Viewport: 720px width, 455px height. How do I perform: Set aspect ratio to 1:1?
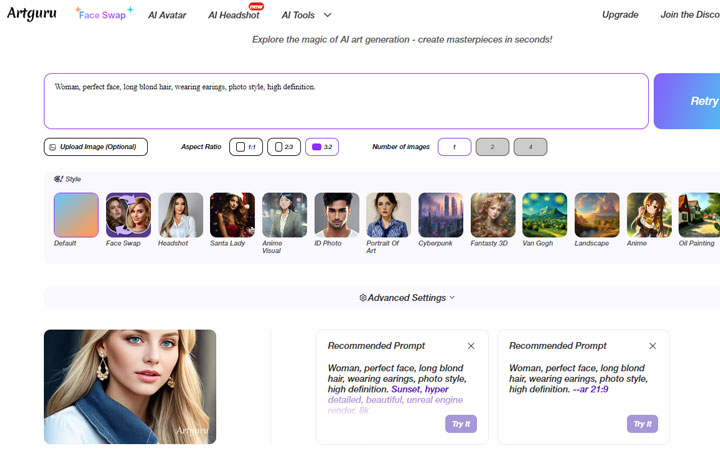point(246,147)
